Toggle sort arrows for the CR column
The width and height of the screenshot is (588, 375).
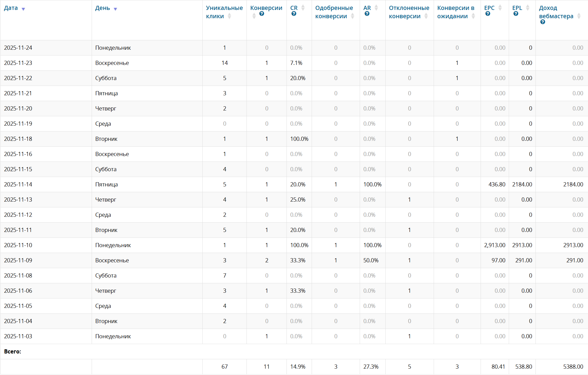pyautogui.click(x=303, y=8)
